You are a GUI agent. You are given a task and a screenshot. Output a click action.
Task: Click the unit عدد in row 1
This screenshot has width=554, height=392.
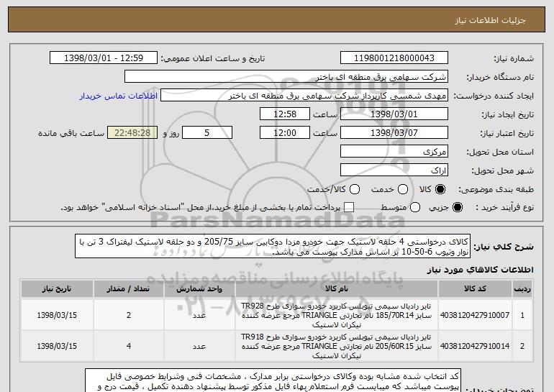coord(199,315)
